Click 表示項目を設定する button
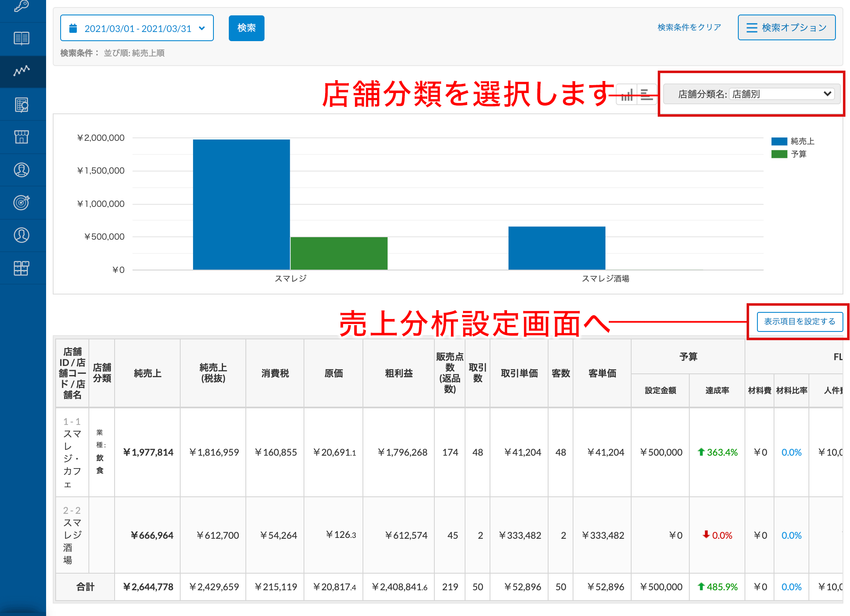The image size is (850, 616). (x=799, y=321)
